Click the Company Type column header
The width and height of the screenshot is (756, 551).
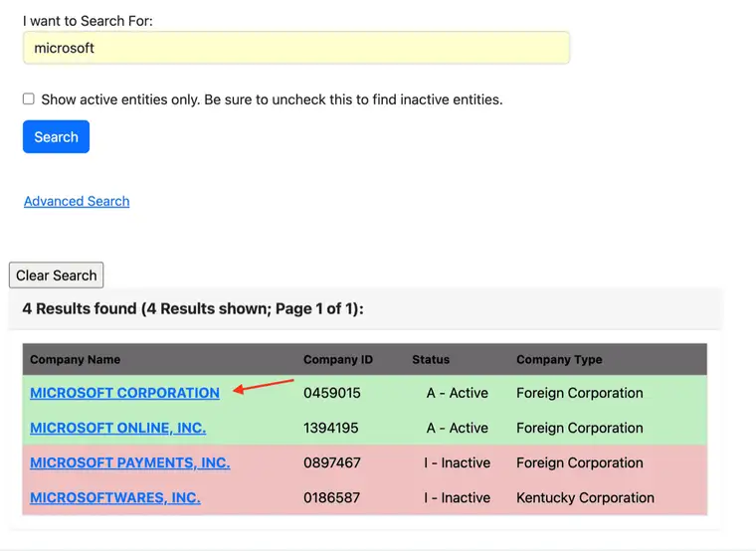pos(559,360)
